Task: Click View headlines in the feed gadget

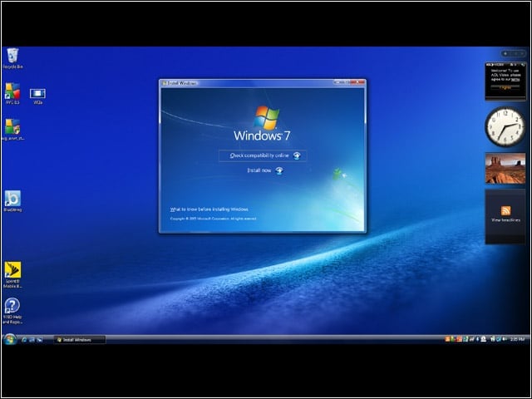Action: click(505, 220)
